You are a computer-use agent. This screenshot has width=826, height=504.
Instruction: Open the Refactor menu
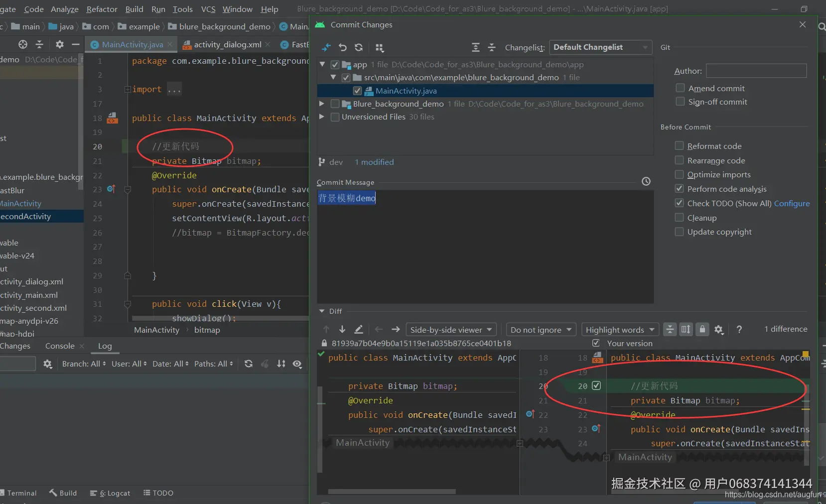tap(102, 9)
